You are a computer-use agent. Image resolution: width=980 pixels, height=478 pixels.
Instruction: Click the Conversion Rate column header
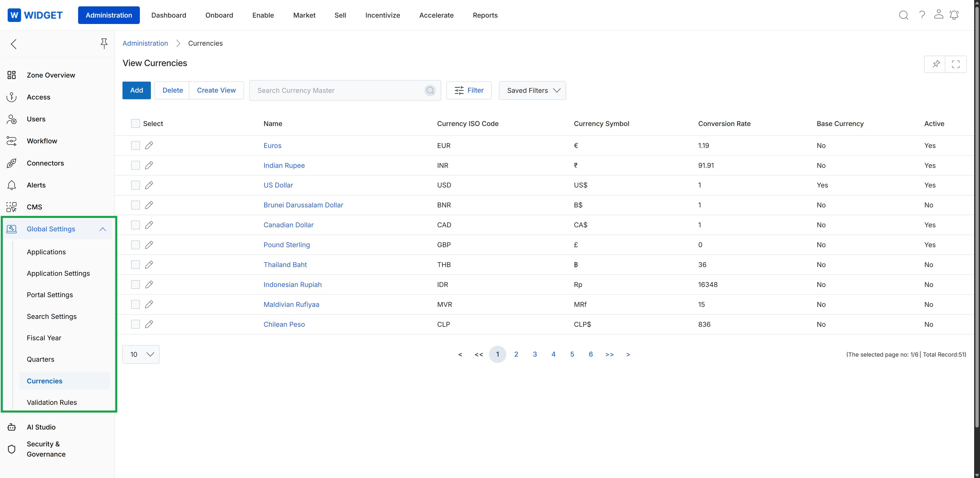coord(724,124)
